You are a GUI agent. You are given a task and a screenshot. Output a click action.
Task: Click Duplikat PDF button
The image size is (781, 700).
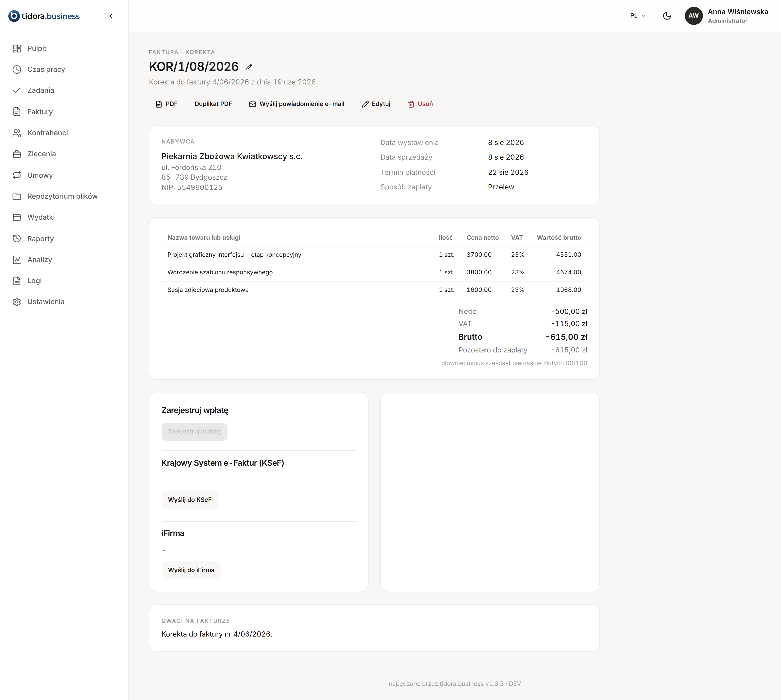tap(213, 104)
